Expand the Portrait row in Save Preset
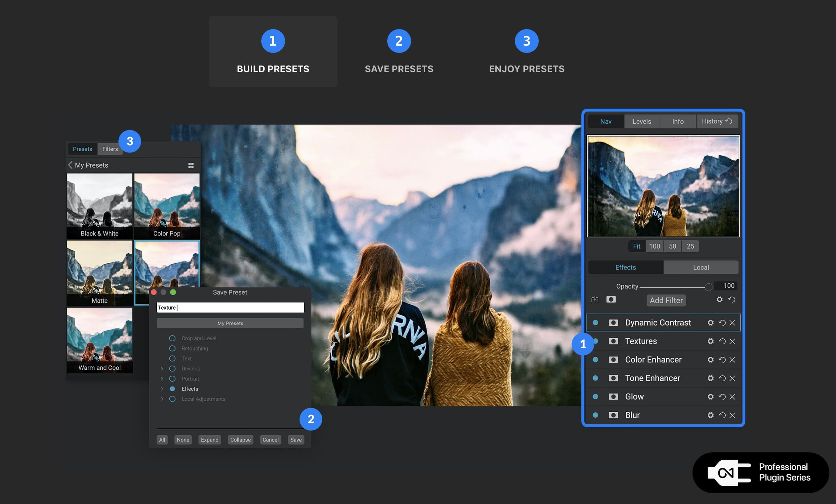Screen dimensions: 836x504 pyautogui.click(x=162, y=379)
